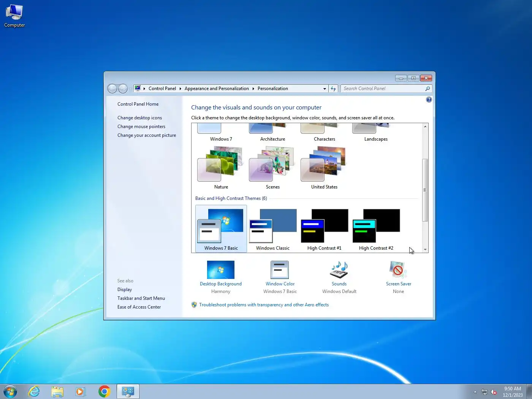Click the Screen Saver text link
This screenshot has width=532, height=399.
399,284
